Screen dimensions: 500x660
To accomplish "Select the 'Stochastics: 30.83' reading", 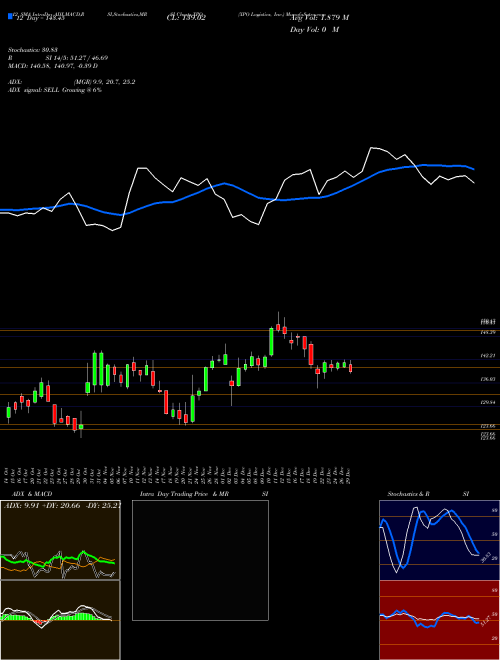I will (35, 50).
